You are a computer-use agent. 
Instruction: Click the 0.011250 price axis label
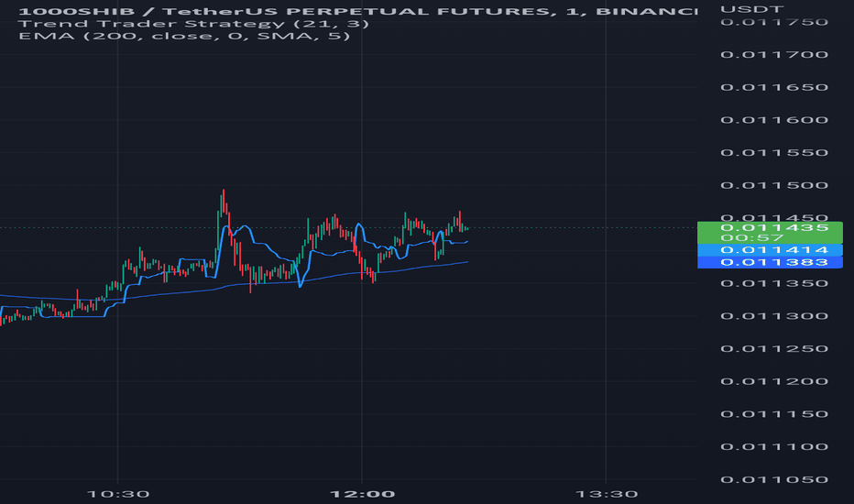774,349
